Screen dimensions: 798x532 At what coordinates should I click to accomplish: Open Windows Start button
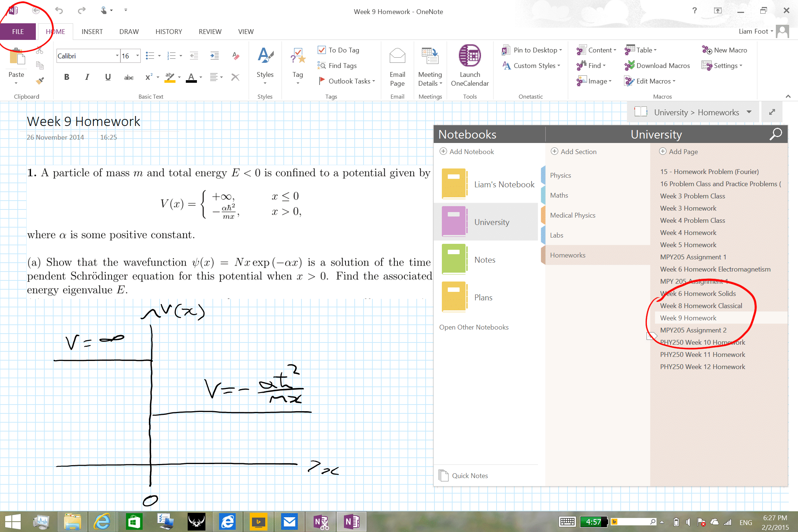(x=13, y=522)
